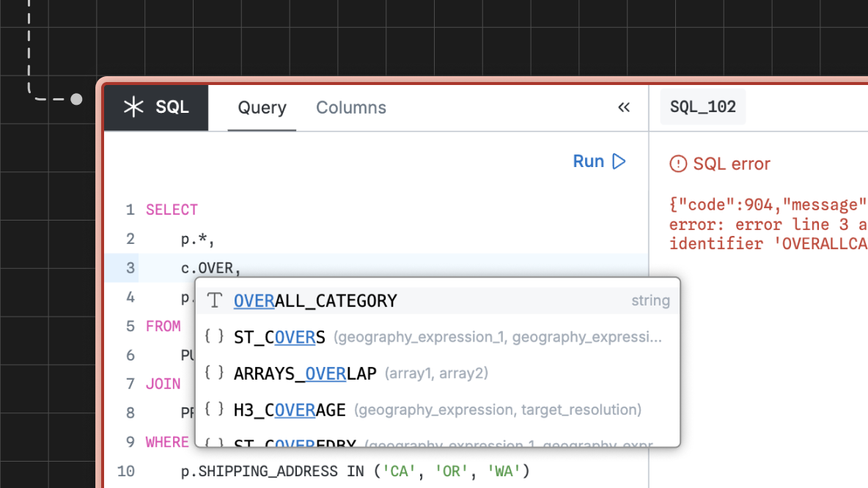Collapse the editor panel with the double chevron
Image resolution: width=868 pixels, height=488 pixels.
click(x=624, y=107)
